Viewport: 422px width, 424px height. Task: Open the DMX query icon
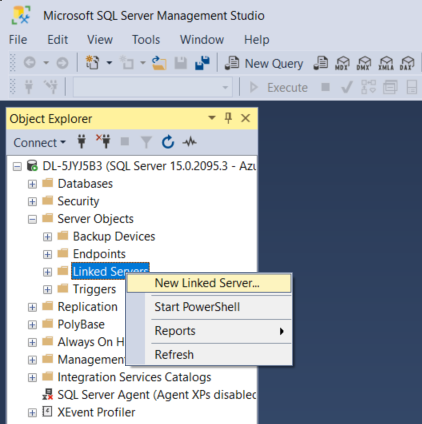coord(363,63)
